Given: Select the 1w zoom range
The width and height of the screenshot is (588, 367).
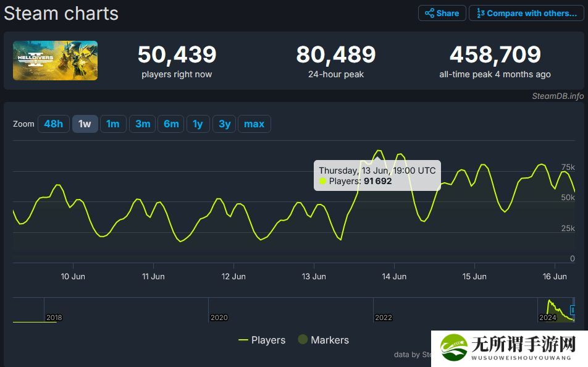Looking at the screenshot, I should pyautogui.click(x=85, y=124).
